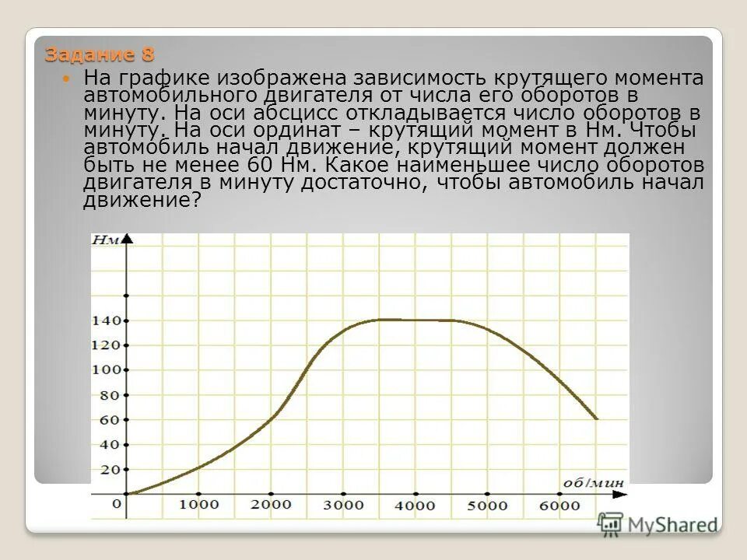Viewport: 747px width, 560px height.
Task: Click the word 'движение?' ending the task text
Action: (x=143, y=200)
